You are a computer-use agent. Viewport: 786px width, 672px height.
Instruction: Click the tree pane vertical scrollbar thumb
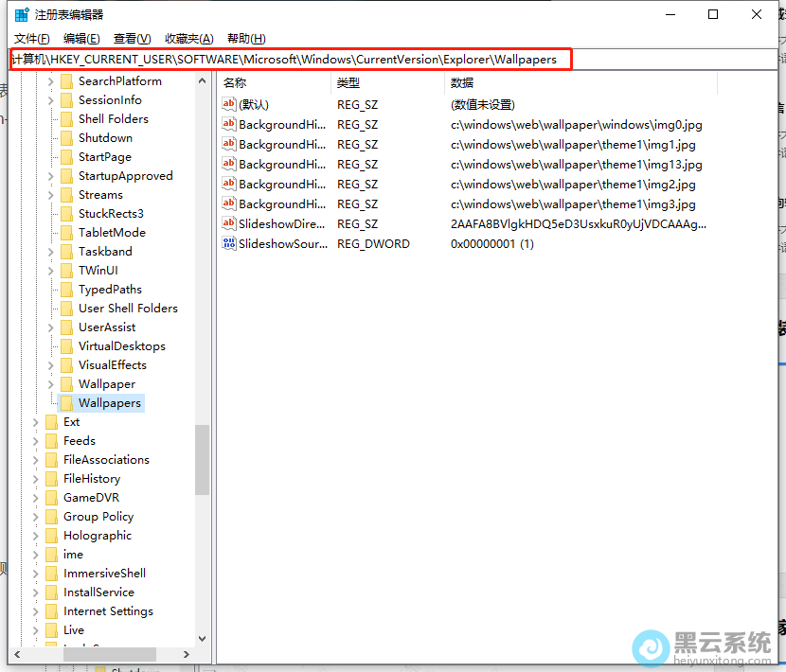pos(202,459)
